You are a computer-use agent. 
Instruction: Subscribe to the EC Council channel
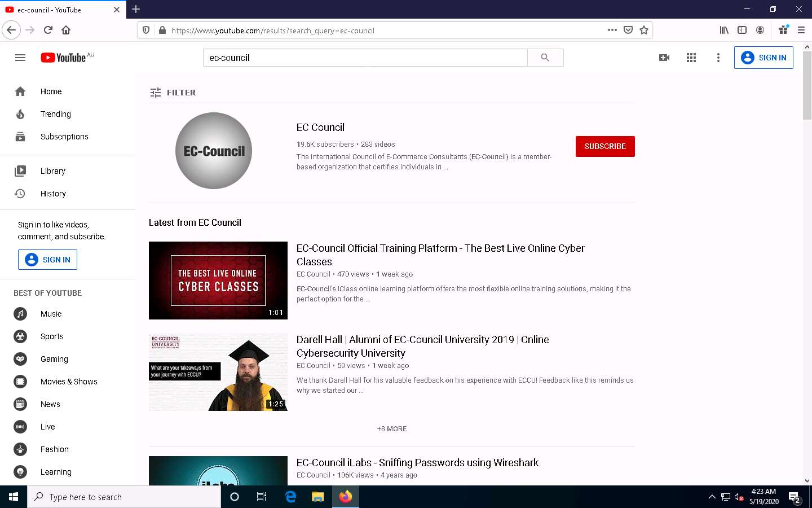tap(605, 146)
